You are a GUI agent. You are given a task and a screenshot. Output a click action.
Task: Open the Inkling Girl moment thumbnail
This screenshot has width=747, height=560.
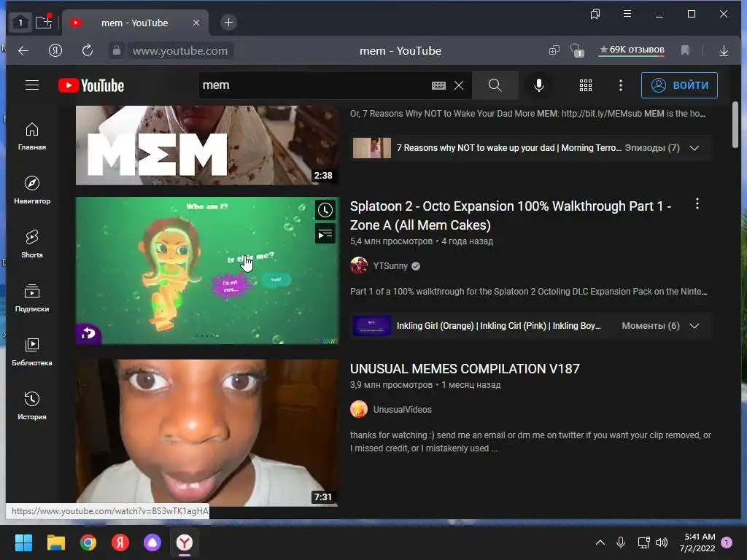tap(371, 326)
